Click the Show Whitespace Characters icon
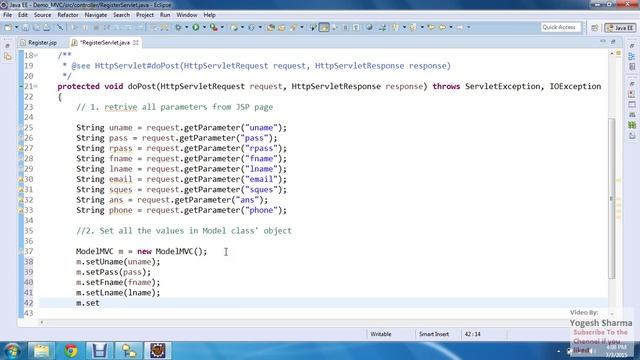640x360 pixels. (356, 27)
